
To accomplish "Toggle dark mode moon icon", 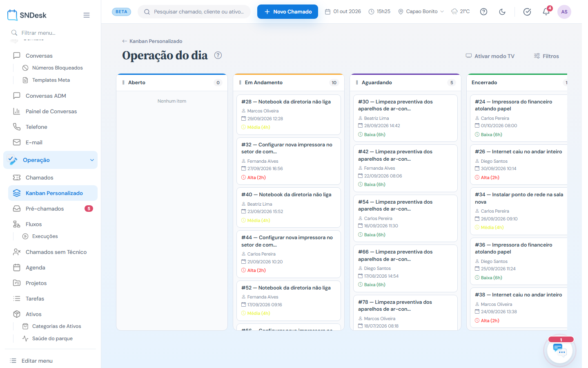I will (x=502, y=12).
